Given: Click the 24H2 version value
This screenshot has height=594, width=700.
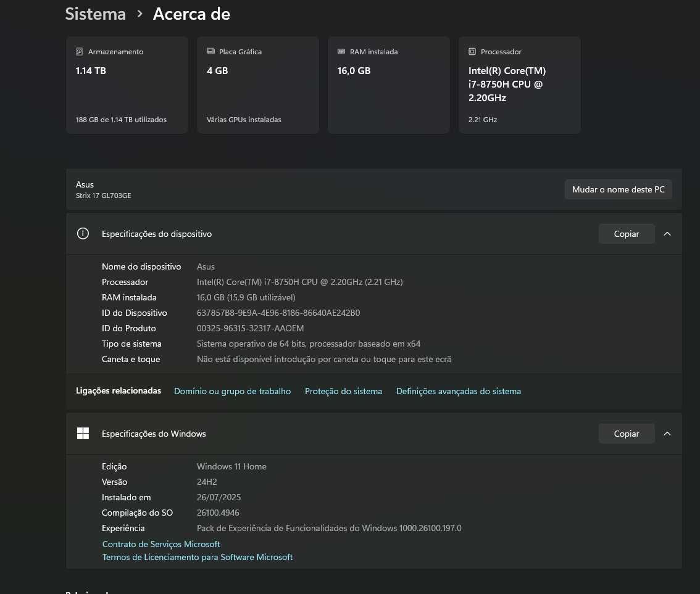Looking at the screenshot, I should [x=207, y=482].
